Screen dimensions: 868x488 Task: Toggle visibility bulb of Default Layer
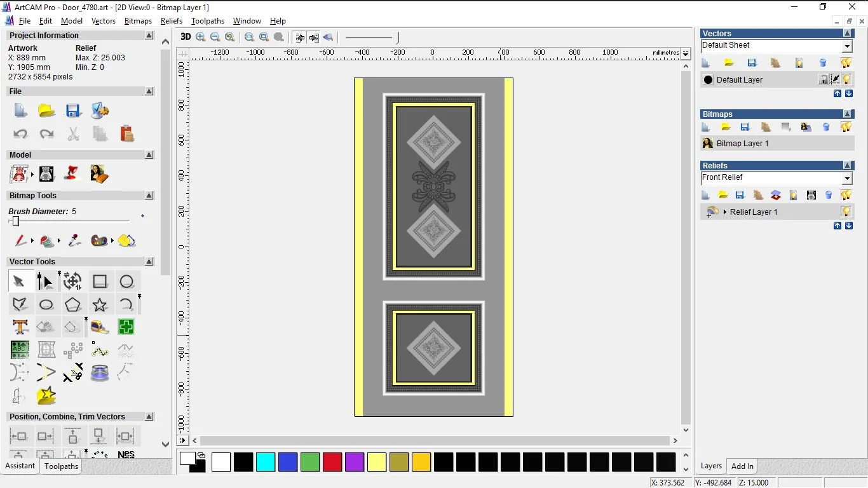point(846,79)
